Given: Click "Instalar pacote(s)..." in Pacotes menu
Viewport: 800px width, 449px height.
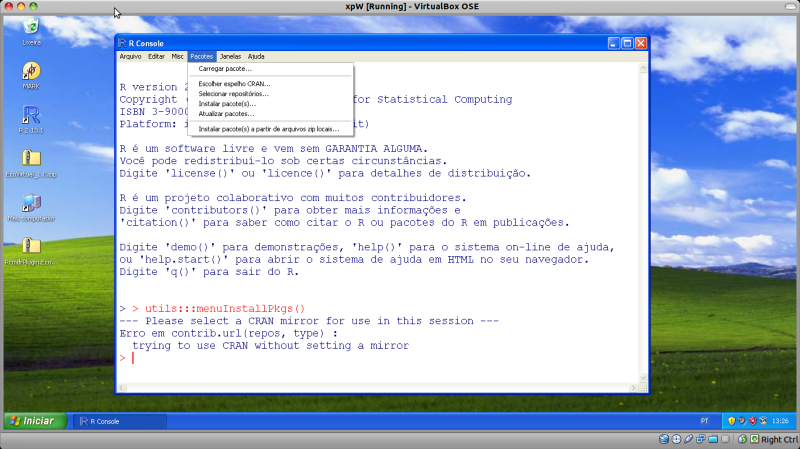Looking at the screenshot, I should (x=227, y=104).
